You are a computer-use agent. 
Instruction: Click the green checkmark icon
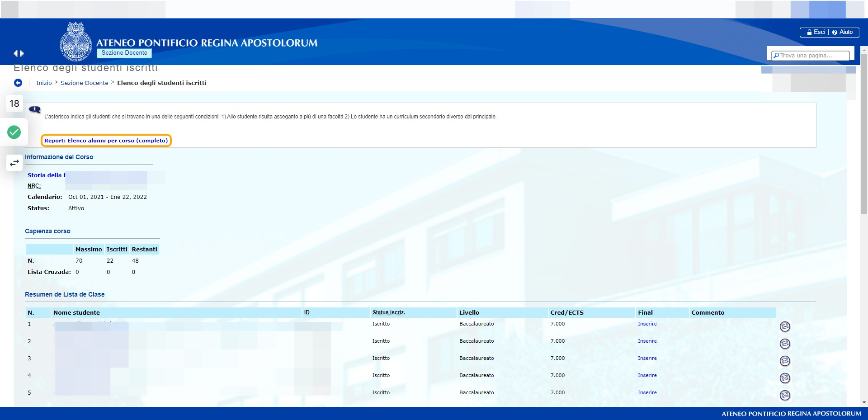click(14, 132)
